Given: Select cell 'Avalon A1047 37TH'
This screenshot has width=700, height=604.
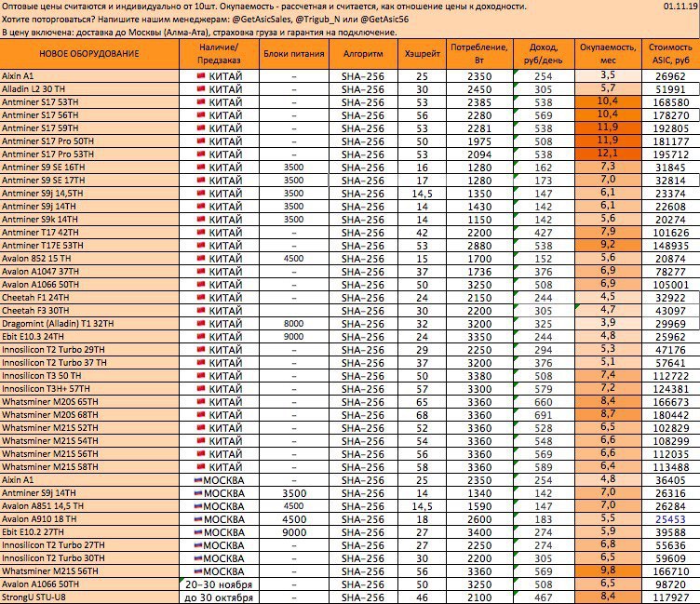Looking at the screenshot, I should [x=89, y=272].
